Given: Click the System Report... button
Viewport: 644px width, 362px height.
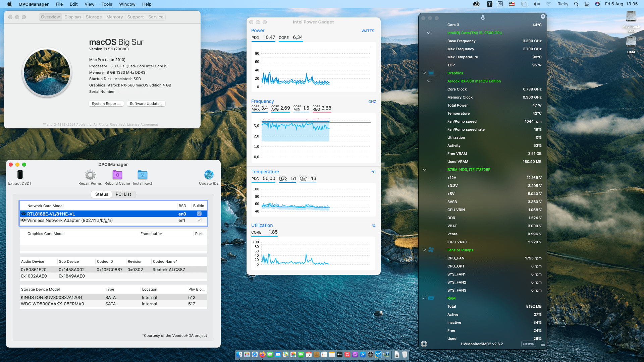Looking at the screenshot, I should pyautogui.click(x=106, y=104).
